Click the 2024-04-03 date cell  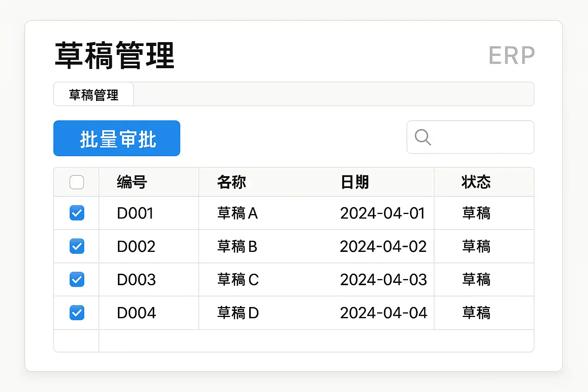(x=383, y=280)
